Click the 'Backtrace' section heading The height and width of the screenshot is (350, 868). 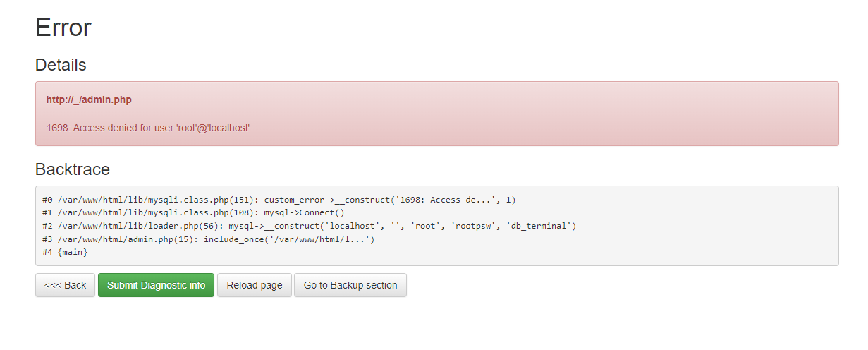pyautogui.click(x=73, y=169)
